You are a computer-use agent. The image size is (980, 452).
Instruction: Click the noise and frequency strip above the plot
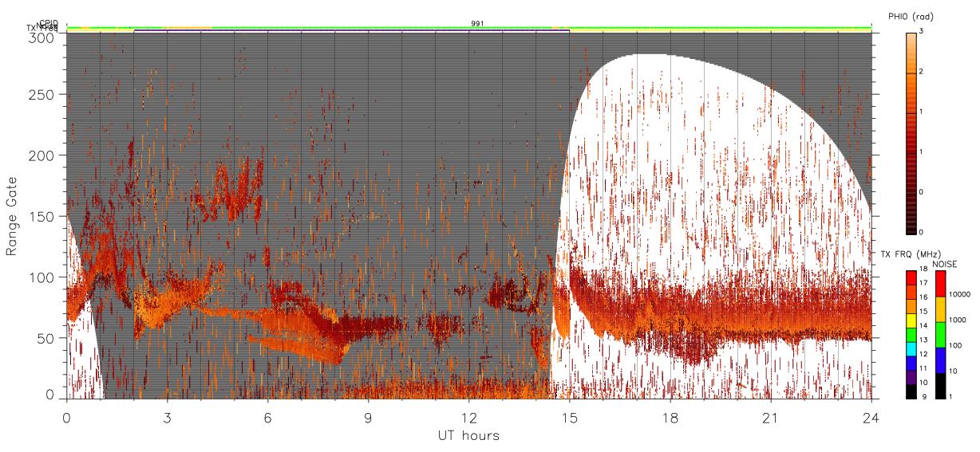tap(469, 29)
